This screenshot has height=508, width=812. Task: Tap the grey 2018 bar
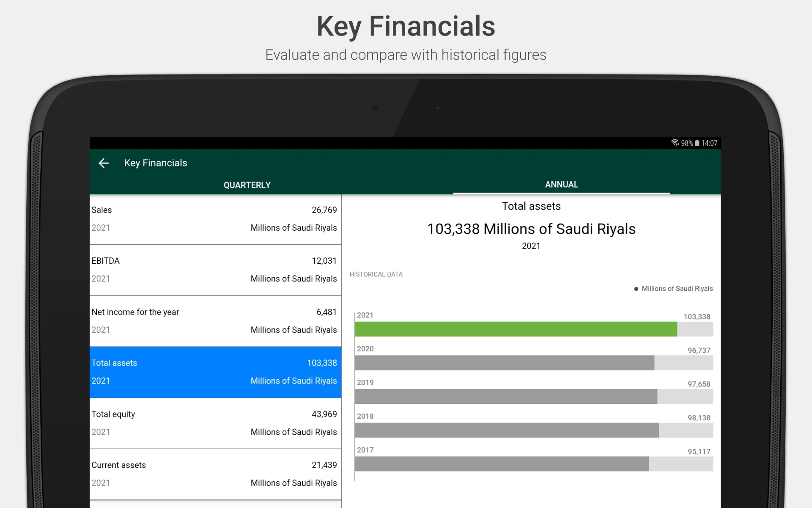coord(507,430)
